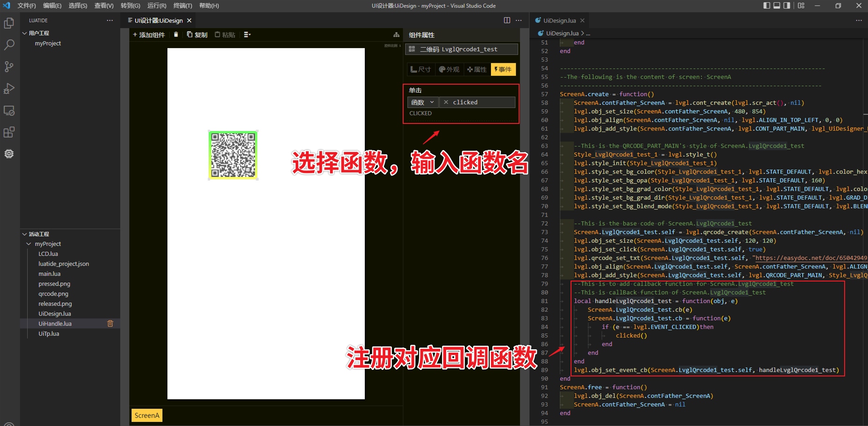Open the LuatIDE chip icon in activity bar
The height and width of the screenshot is (426, 868).
pos(9,153)
